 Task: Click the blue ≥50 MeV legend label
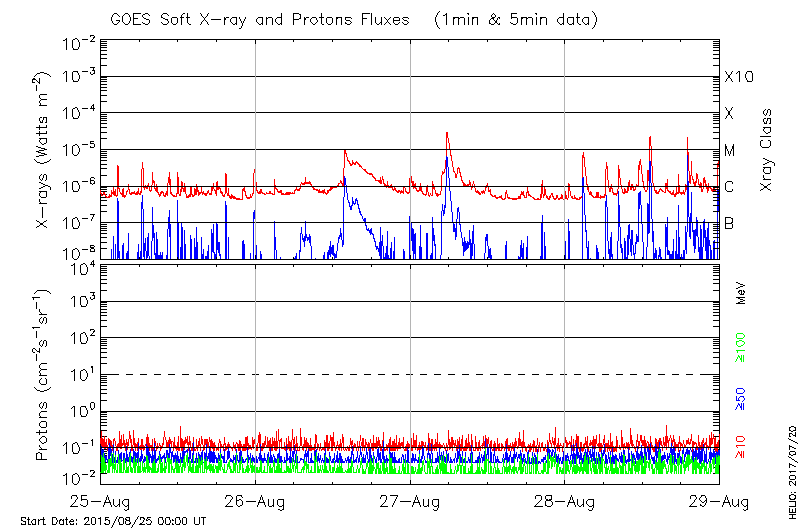[741, 399]
